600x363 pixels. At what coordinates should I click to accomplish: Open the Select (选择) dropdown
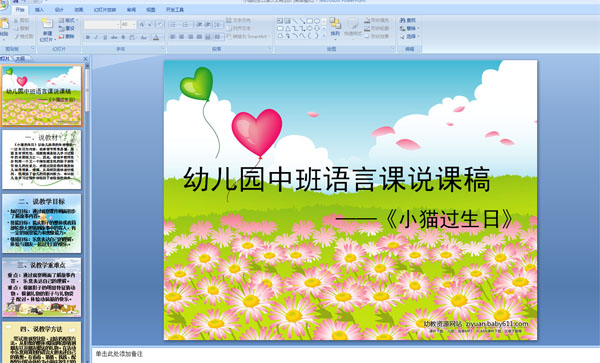409,36
